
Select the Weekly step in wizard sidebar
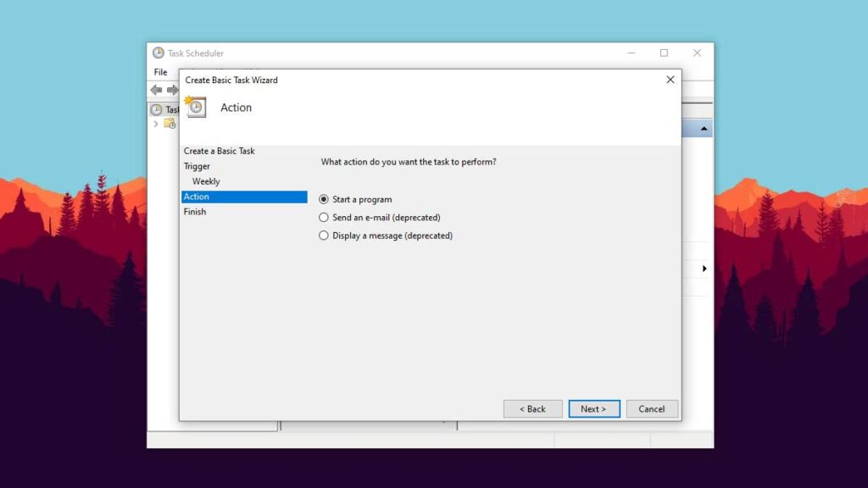206,181
